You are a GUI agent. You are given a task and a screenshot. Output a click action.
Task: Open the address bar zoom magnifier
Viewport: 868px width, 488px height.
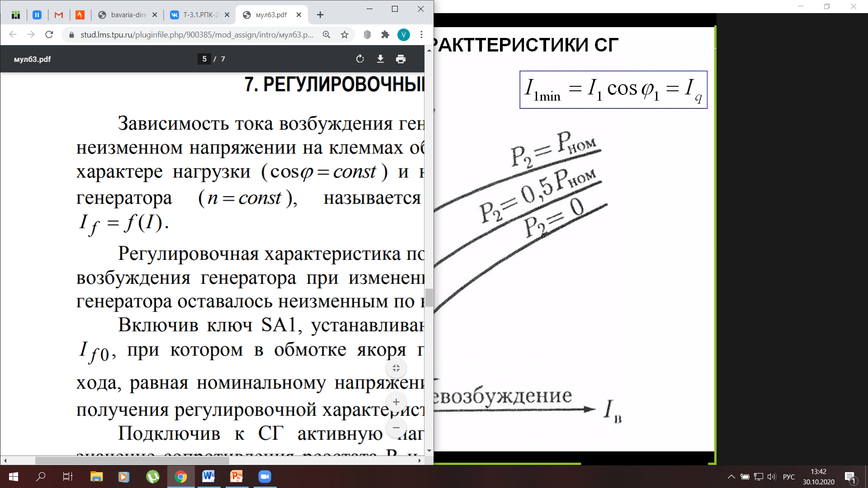pos(326,35)
